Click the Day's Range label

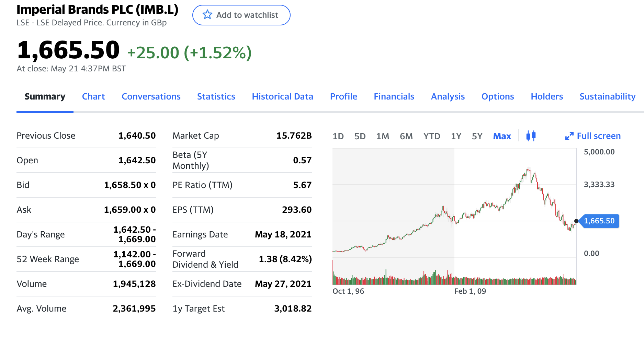coord(41,234)
